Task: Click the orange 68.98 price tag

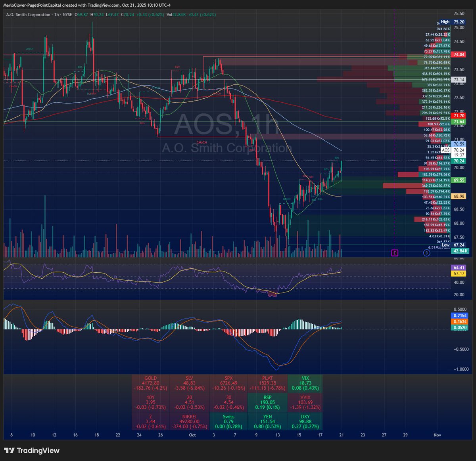Action: click(459, 196)
